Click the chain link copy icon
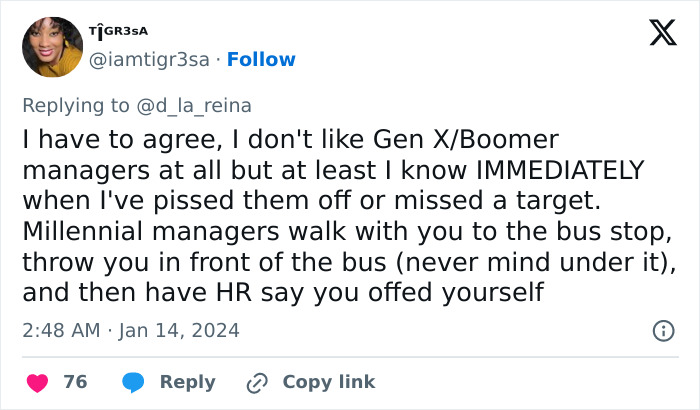This screenshot has width=700, height=410. point(257,382)
